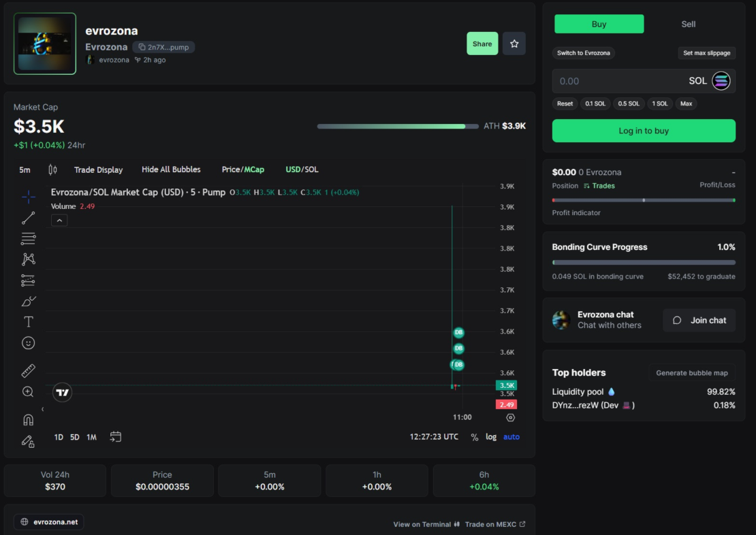Toggle the magnet snap mode

pos(29,420)
